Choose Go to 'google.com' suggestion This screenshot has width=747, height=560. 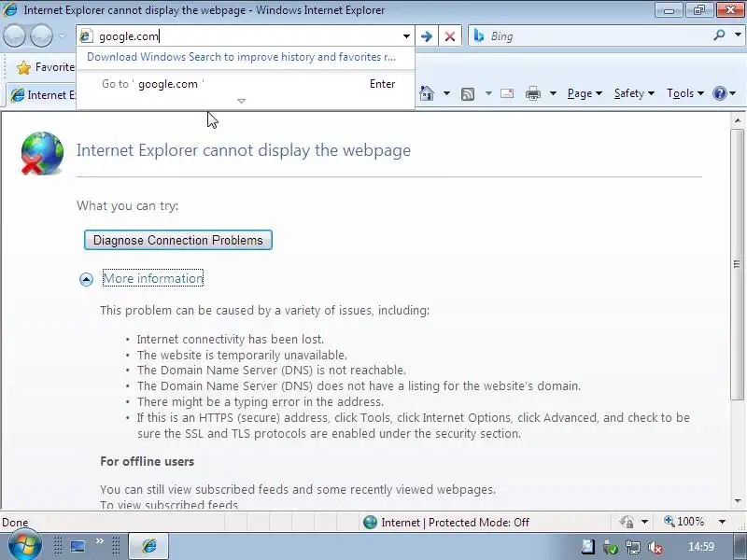click(x=246, y=84)
